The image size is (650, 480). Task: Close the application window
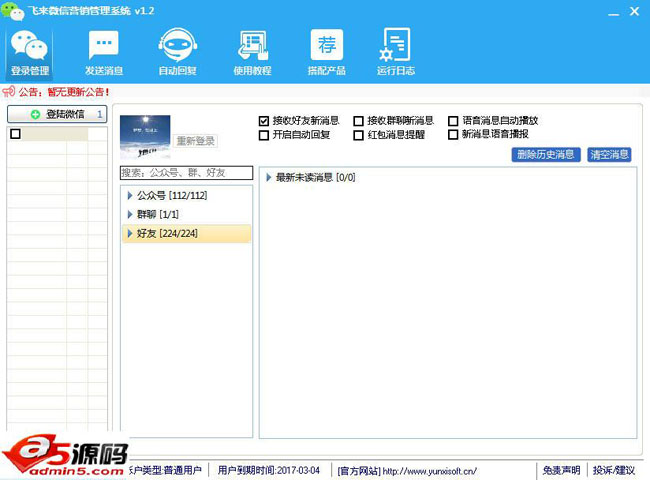tap(634, 11)
